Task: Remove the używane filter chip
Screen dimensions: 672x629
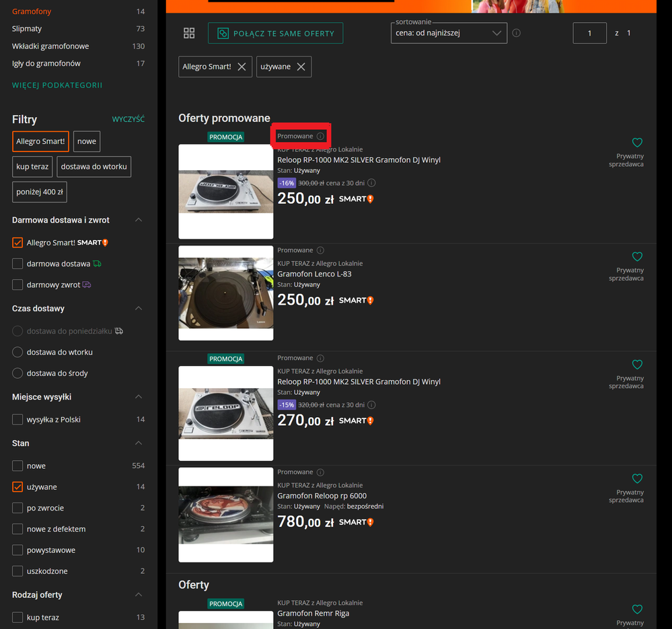Action: coord(301,67)
